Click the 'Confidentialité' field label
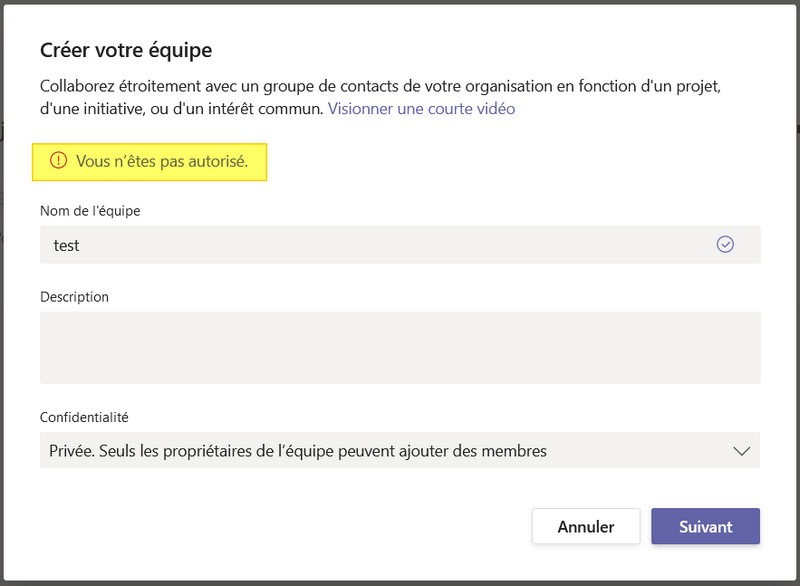800x586 pixels. pyautogui.click(x=84, y=417)
